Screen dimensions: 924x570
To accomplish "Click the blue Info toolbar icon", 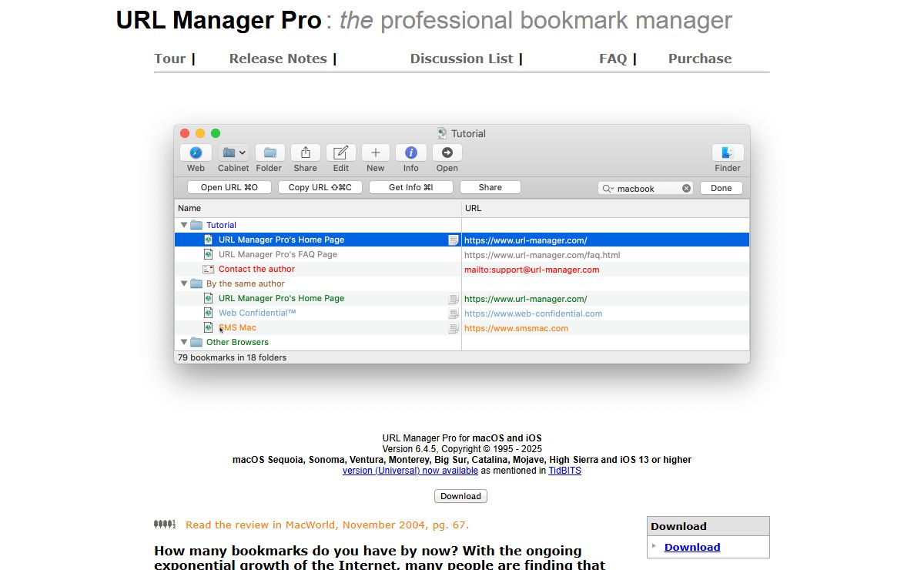I will pos(411,153).
